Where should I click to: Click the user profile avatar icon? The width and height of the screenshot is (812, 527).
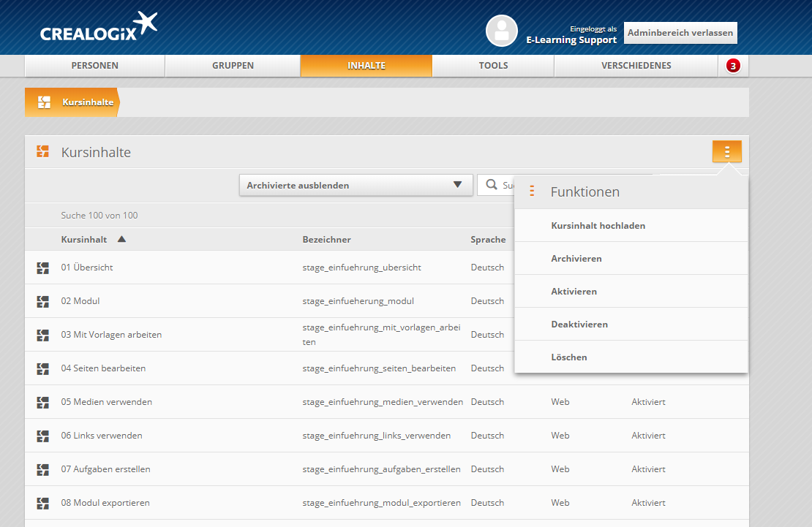click(x=501, y=31)
